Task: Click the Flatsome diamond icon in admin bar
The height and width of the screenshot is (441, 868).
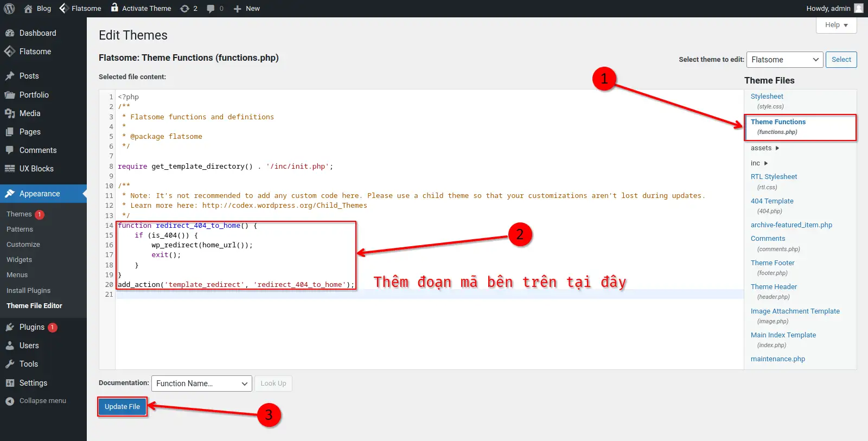Action: point(63,8)
